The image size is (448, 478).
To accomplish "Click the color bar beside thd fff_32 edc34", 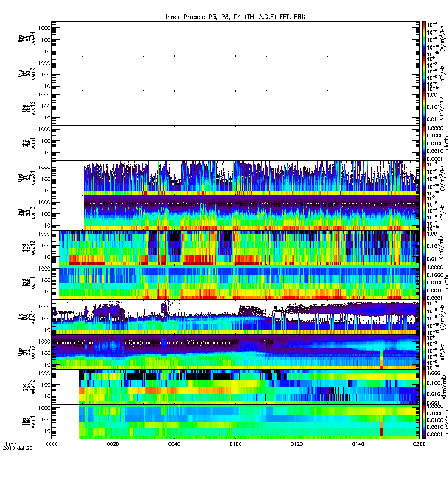I will [x=424, y=177].
